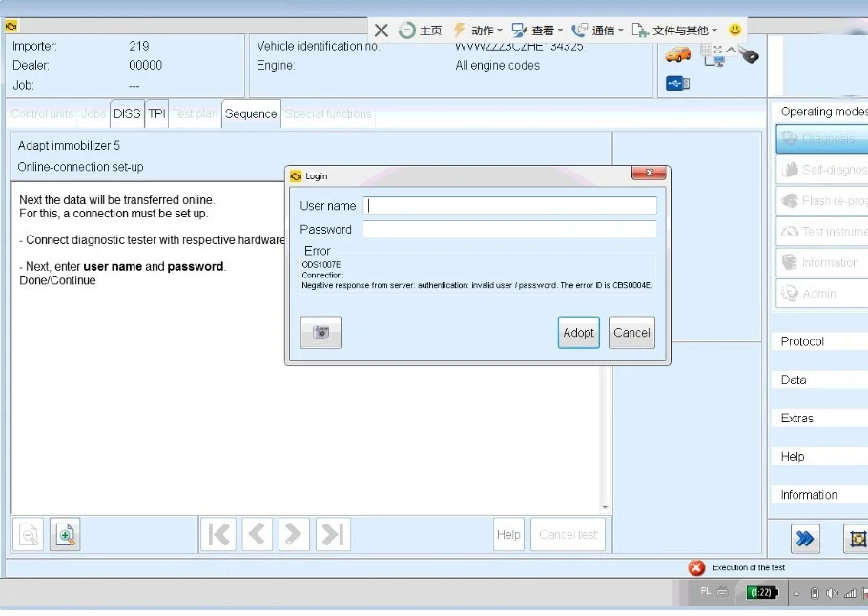Show hidden tray icons arrow
Screen dimensions: 868x616
[796, 593]
